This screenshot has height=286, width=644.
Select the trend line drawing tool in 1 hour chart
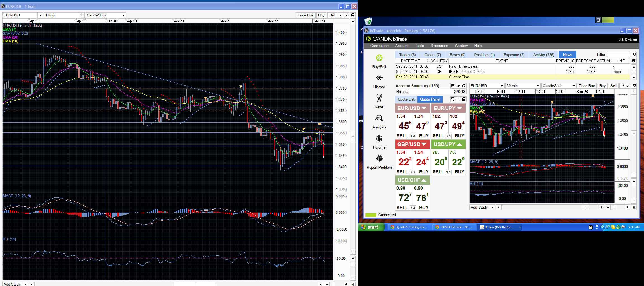click(347, 15)
